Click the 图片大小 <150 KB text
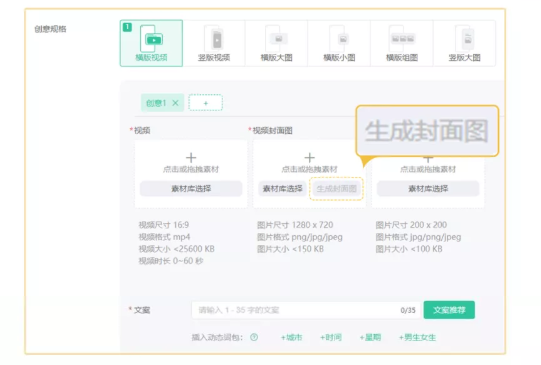 [290, 249]
